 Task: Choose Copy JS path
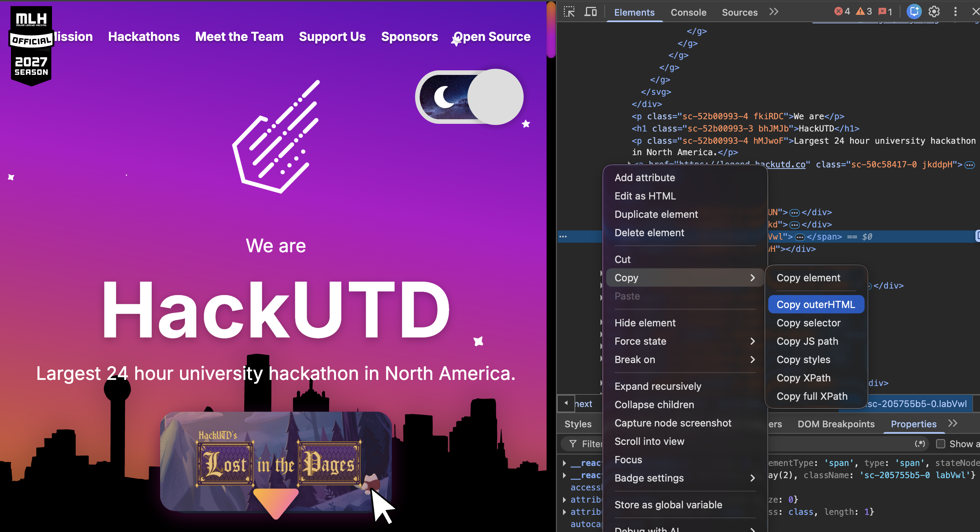click(816, 341)
